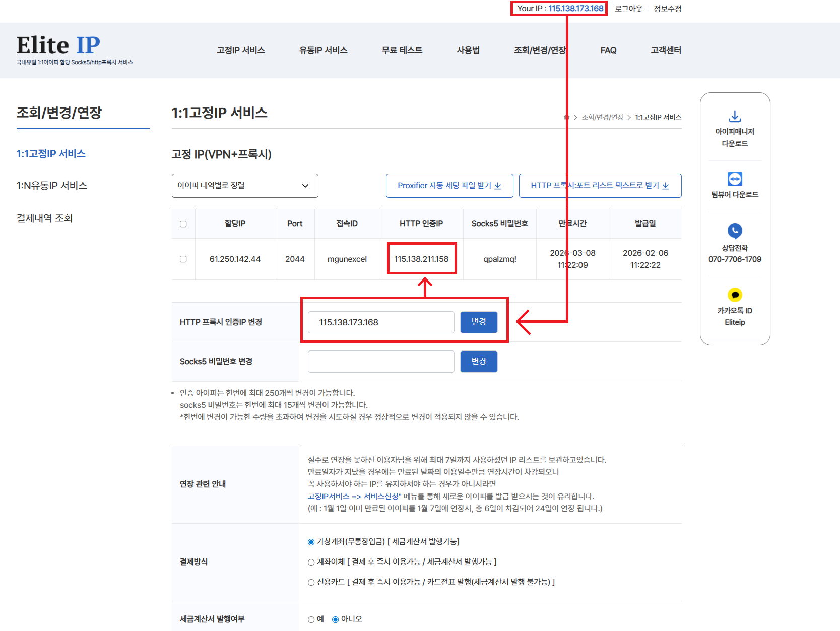This screenshot has height=631, width=840.
Task: Click the phone consultation icon
Action: [x=735, y=231]
